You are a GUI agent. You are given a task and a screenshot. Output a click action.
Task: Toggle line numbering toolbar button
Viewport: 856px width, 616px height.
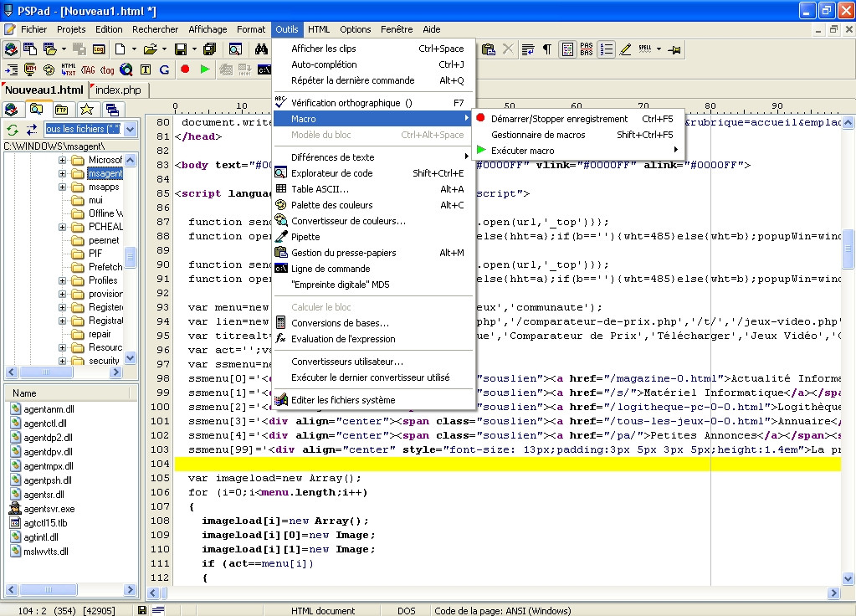pos(607,49)
